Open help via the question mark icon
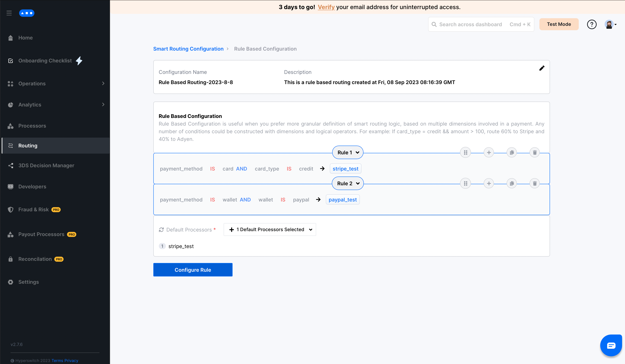 [x=592, y=24]
